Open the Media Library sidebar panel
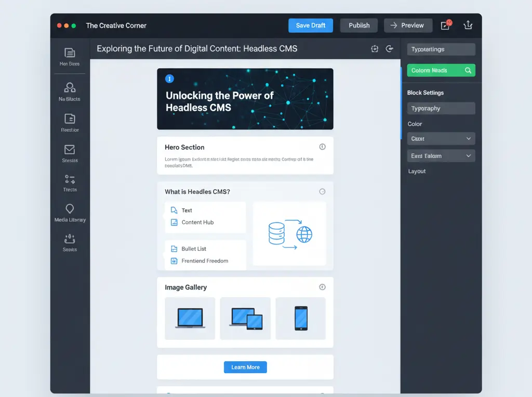This screenshot has height=397, width=532. pyautogui.click(x=70, y=213)
